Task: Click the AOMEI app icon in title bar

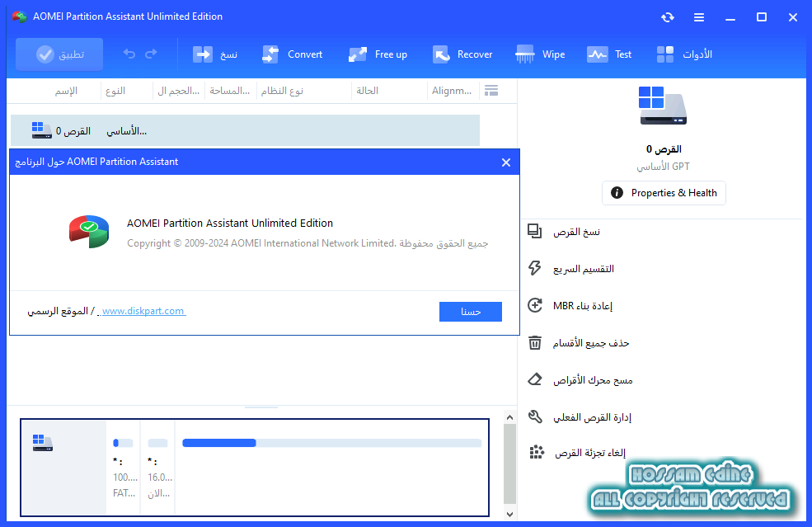Action: click(20, 16)
